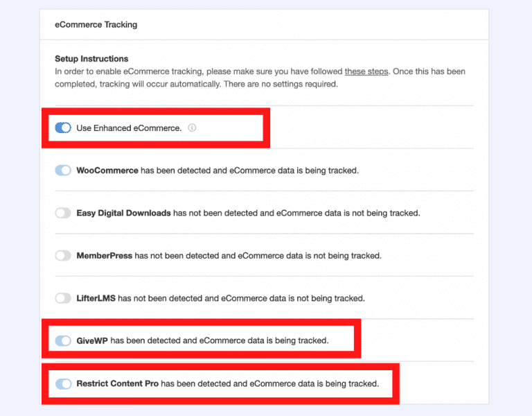Open the "these steps" link

coord(366,71)
